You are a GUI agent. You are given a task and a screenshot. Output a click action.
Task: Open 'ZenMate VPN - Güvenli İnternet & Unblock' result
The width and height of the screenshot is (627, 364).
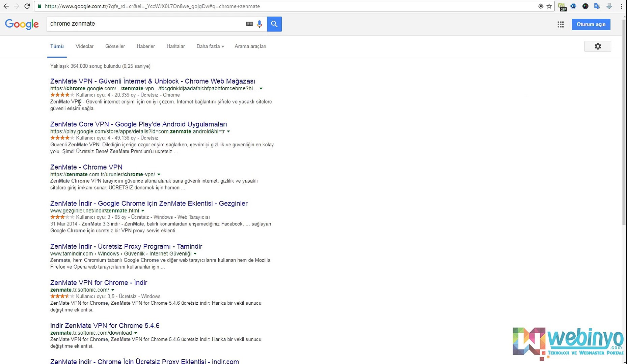[x=153, y=81]
